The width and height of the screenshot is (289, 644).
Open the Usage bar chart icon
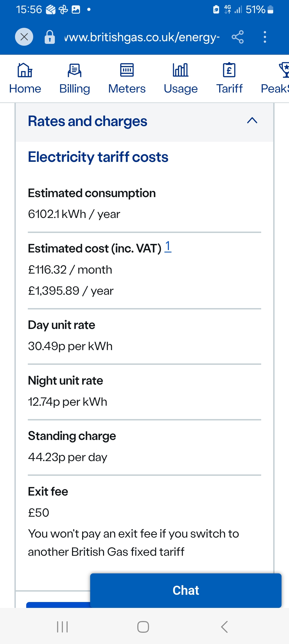pos(181,70)
